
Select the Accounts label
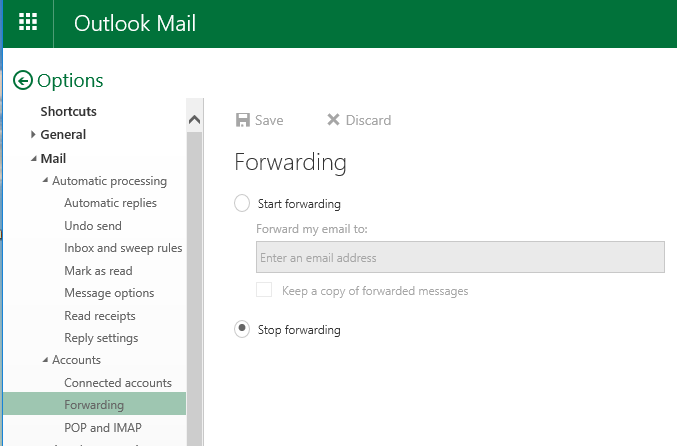coord(76,360)
